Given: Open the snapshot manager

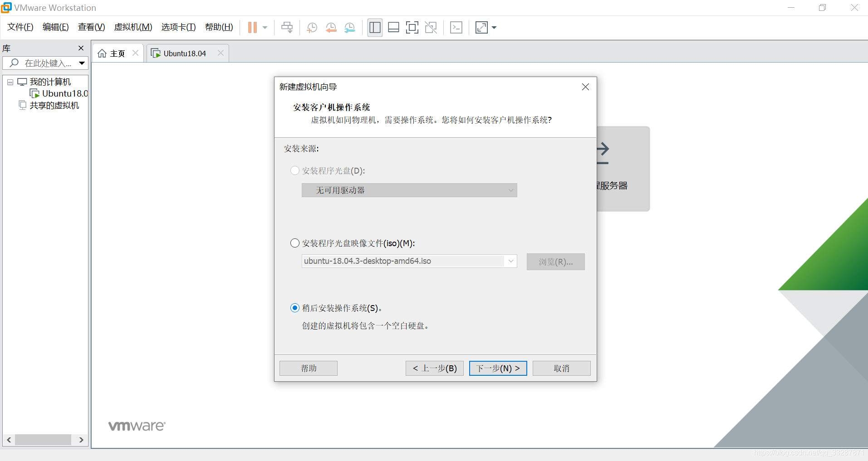Looking at the screenshot, I should (350, 27).
